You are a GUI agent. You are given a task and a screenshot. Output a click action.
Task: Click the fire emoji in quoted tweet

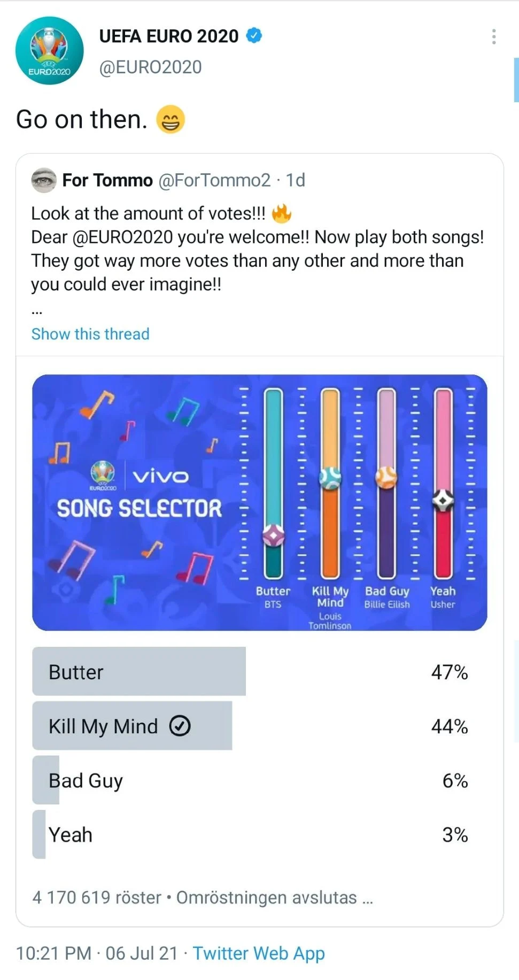282,213
